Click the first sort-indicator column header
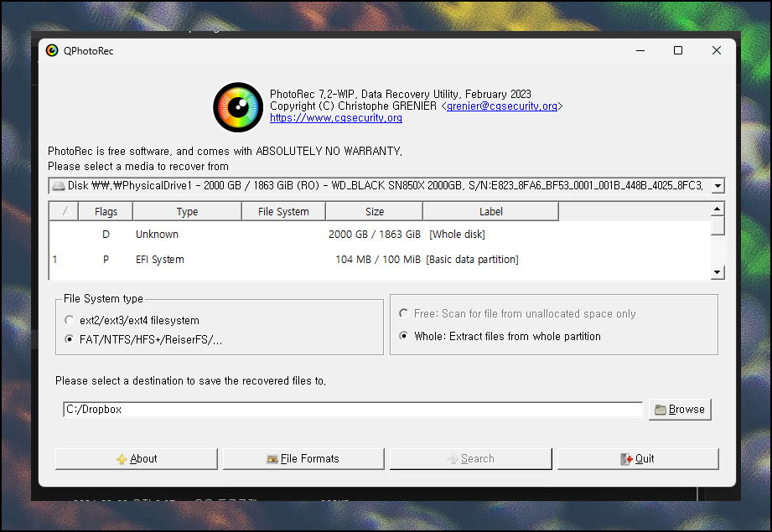Image resolution: width=772 pixels, height=532 pixels. 64,212
